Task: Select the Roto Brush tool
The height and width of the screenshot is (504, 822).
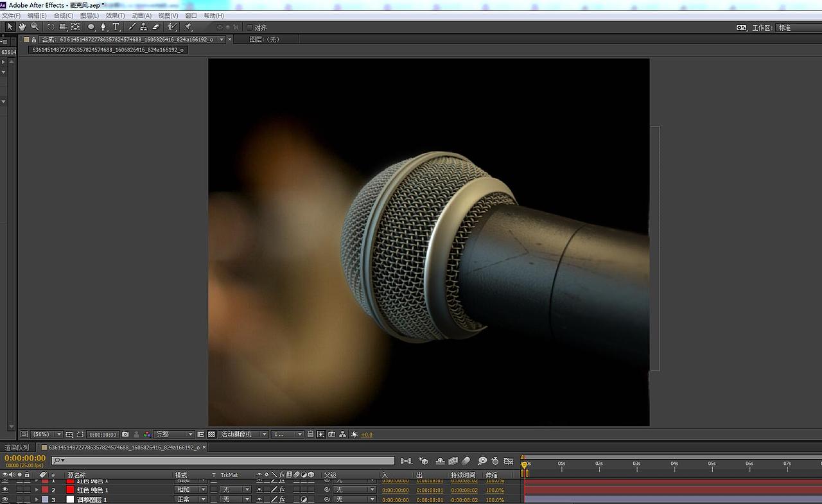Action: pos(172,27)
